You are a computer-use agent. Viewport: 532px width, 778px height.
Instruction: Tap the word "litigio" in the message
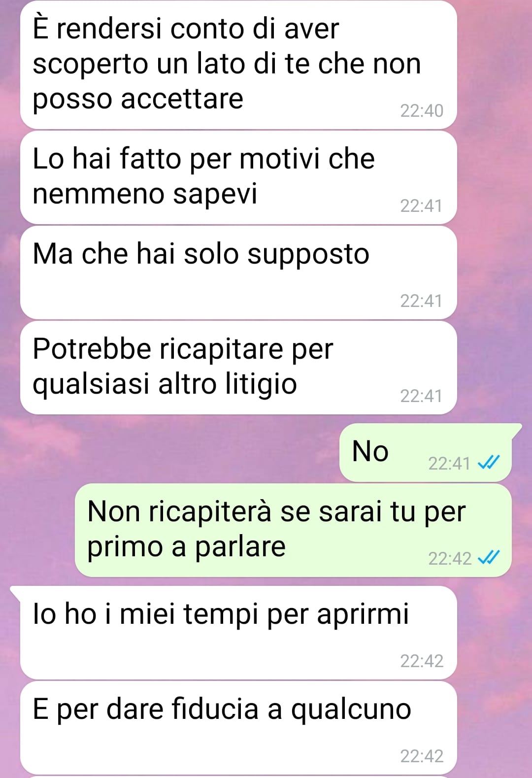[261, 385]
